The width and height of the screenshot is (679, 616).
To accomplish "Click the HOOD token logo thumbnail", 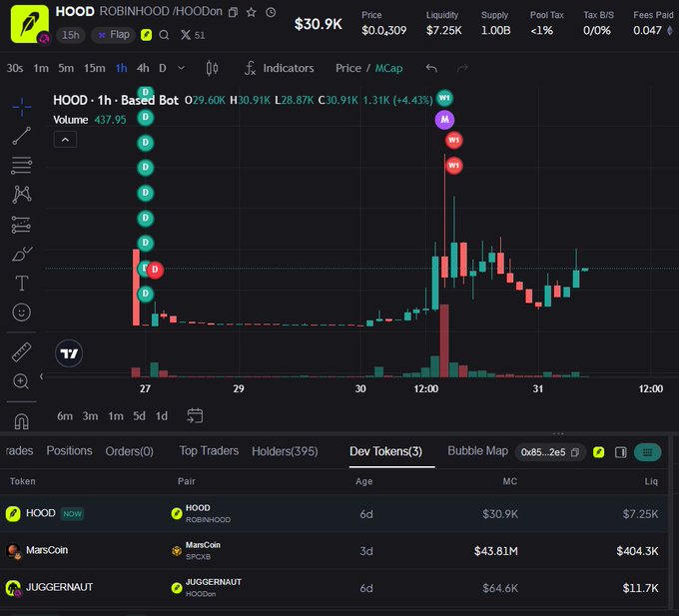I will [30, 24].
